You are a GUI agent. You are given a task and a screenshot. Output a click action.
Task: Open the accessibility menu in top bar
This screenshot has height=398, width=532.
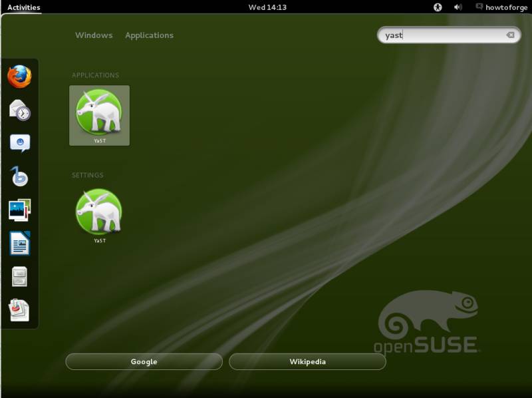438,7
